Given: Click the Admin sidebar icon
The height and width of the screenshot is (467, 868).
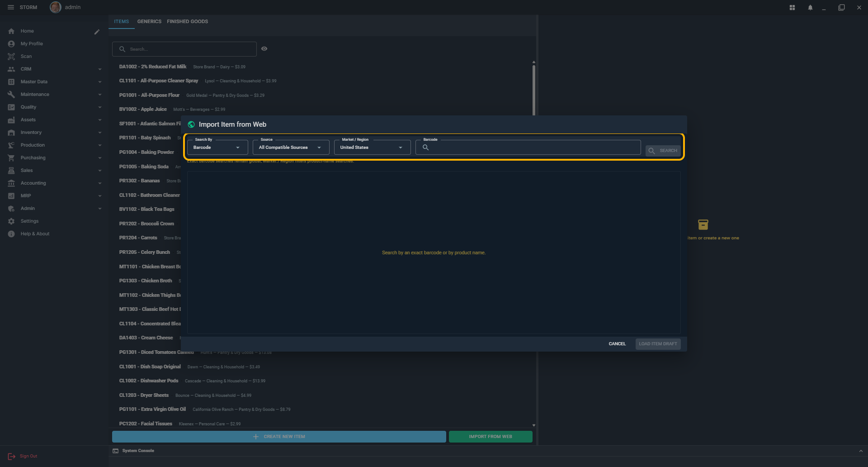Looking at the screenshot, I should coord(11,209).
